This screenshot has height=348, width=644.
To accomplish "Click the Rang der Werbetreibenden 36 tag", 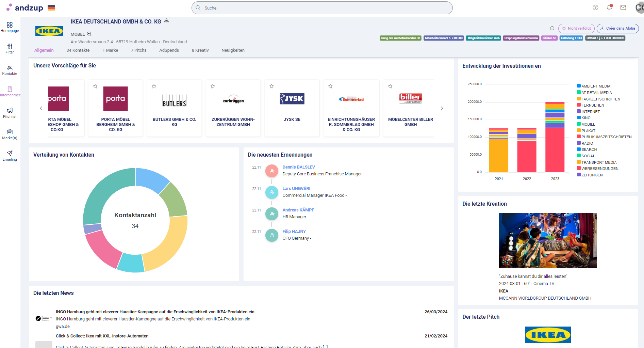I will point(400,38).
